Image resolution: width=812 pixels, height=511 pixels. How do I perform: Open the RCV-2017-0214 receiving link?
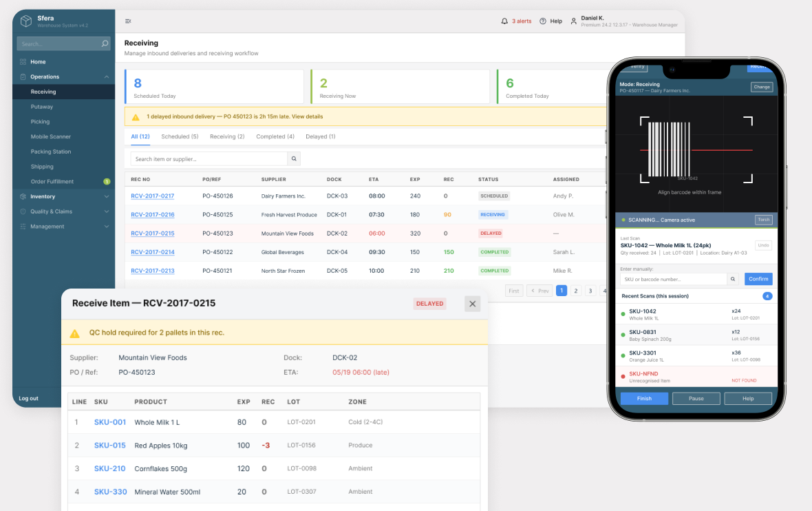tap(152, 252)
